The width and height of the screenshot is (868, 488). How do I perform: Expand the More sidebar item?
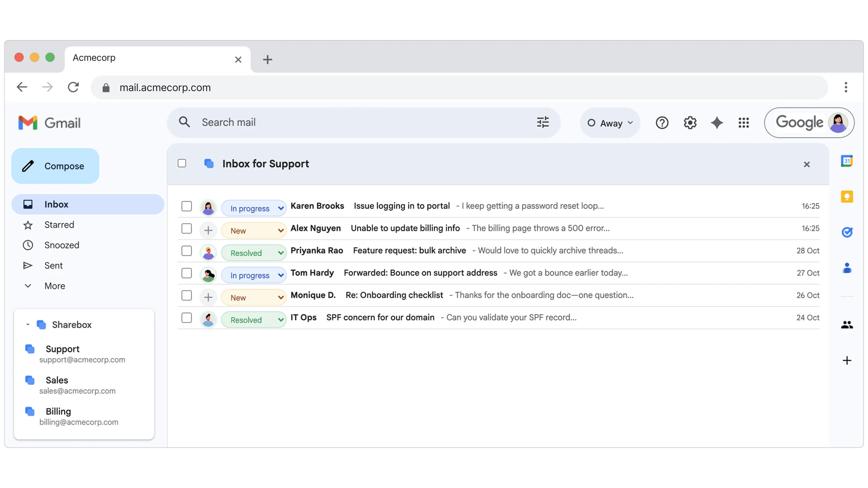point(54,286)
